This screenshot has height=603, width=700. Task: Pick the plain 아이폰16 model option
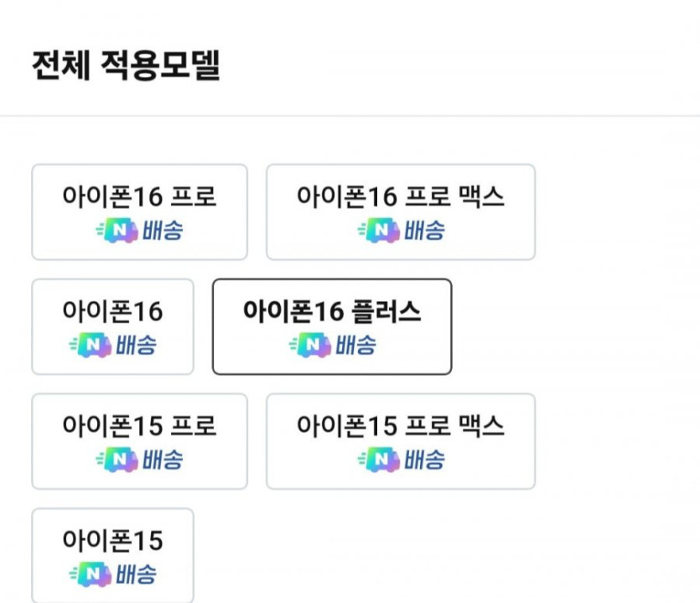(112, 312)
